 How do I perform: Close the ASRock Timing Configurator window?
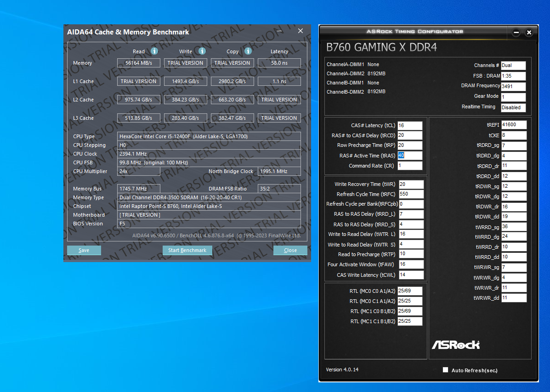click(529, 33)
